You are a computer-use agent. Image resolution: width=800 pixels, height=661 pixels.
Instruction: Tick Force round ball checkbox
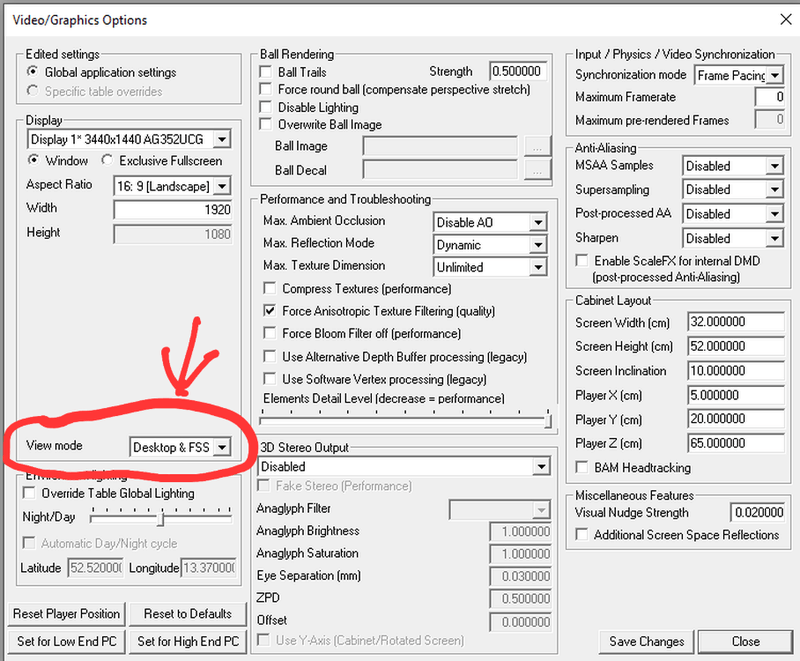click(266, 89)
